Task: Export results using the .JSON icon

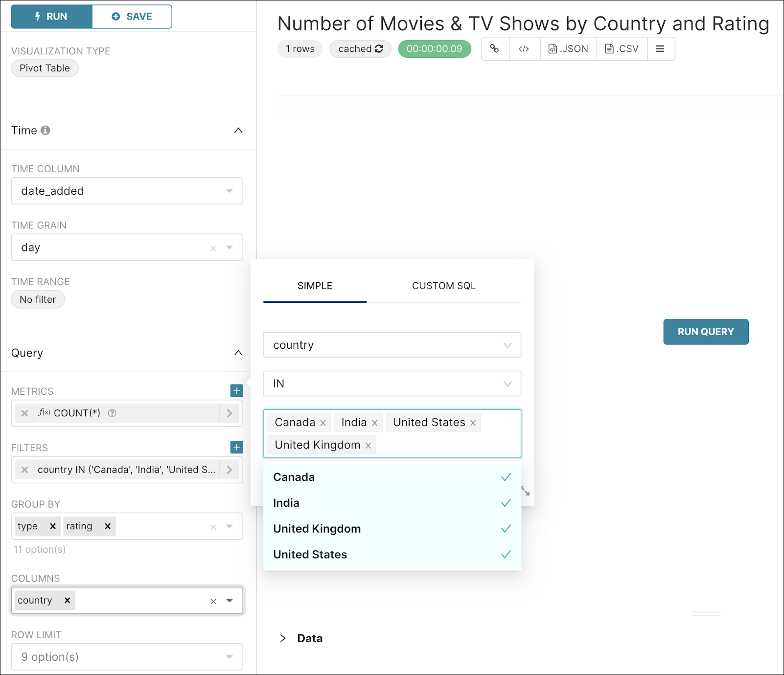Action: click(x=568, y=49)
